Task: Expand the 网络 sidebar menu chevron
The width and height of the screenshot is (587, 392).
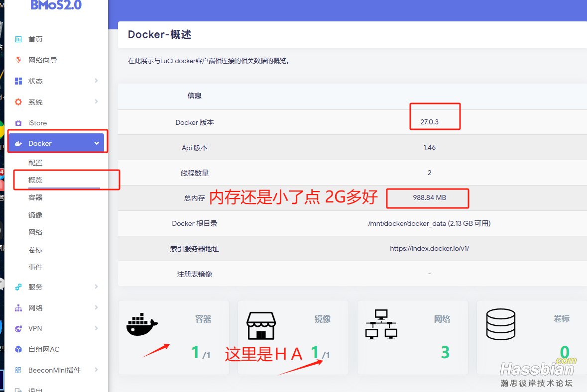Action: [96, 307]
